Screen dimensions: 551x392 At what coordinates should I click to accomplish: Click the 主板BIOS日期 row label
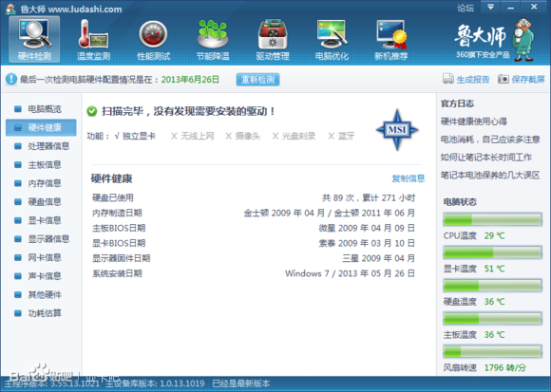119,228
